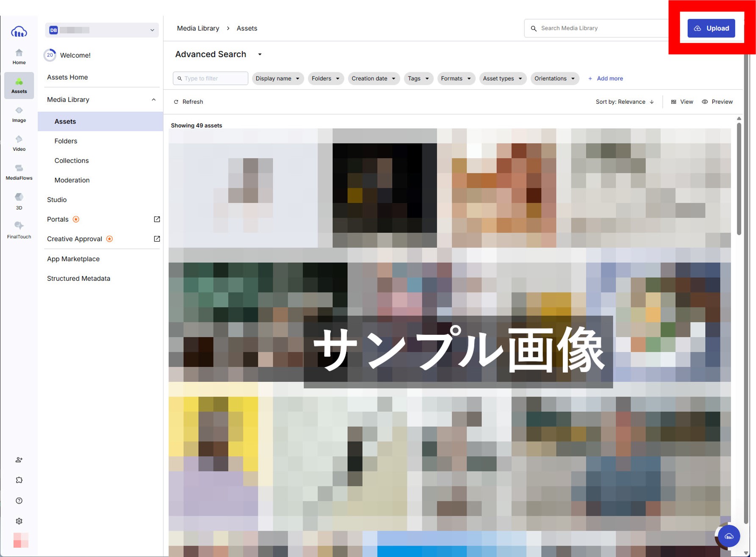756x557 pixels.
Task: Open the Creative Approval external link icon
Action: coord(157,239)
